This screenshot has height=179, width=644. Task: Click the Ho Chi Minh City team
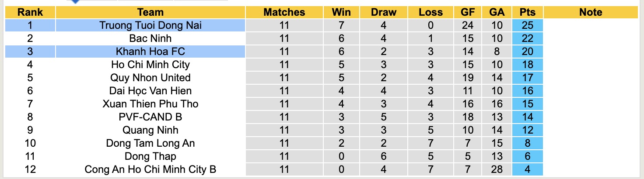(x=150, y=65)
